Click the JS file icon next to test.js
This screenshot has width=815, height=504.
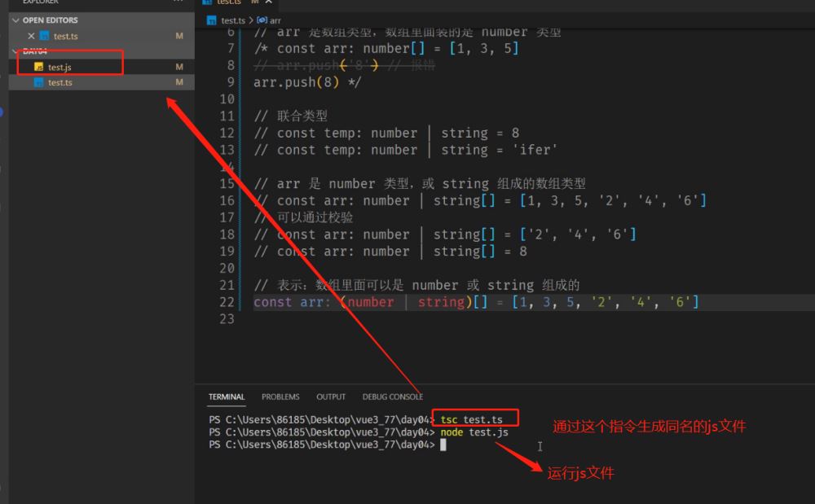pyautogui.click(x=38, y=67)
